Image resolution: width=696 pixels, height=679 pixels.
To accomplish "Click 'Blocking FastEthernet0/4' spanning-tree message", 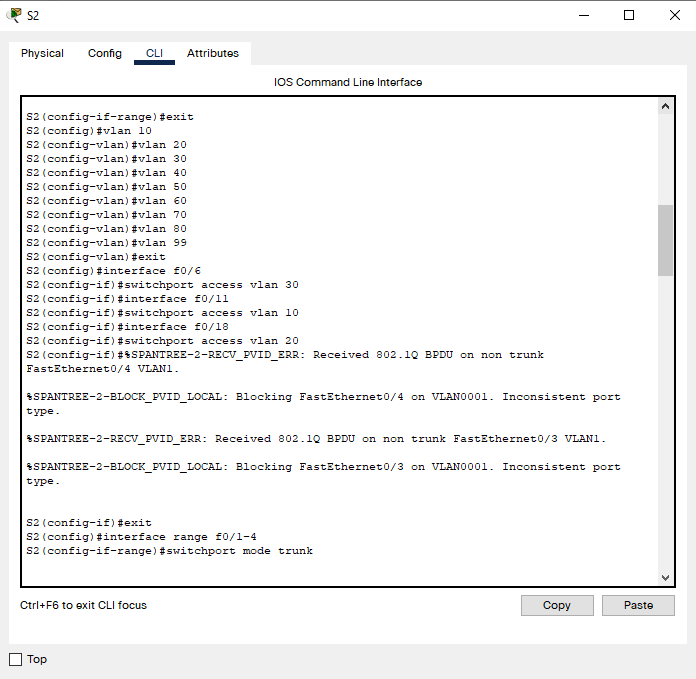I will [x=323, y=403].
